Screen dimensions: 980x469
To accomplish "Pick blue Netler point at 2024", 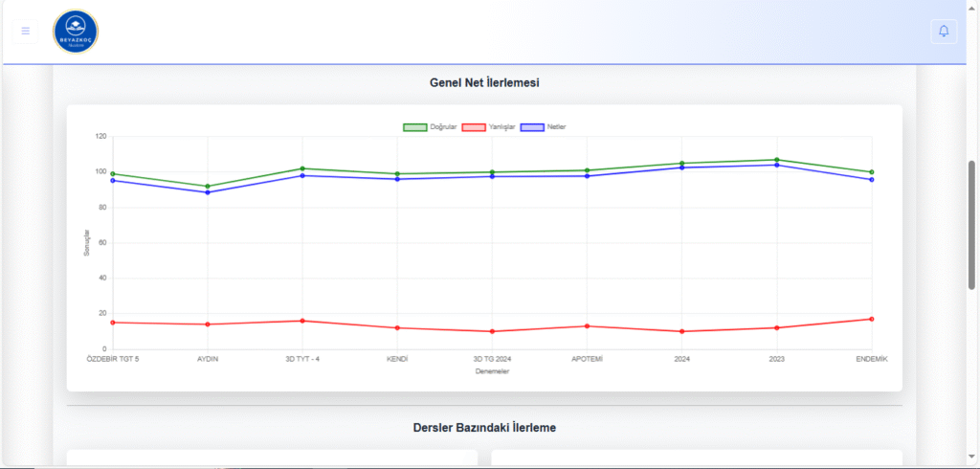I will pos(682,167).
